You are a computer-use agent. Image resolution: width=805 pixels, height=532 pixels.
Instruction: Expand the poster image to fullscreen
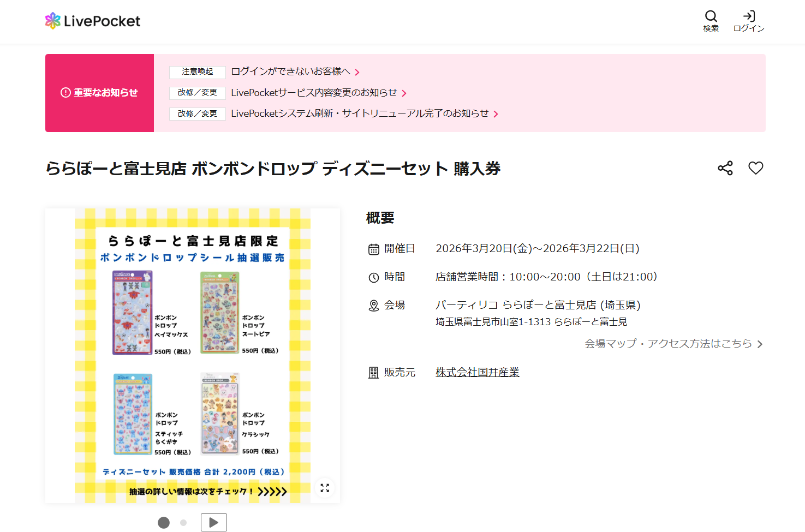tap(325, 488)
